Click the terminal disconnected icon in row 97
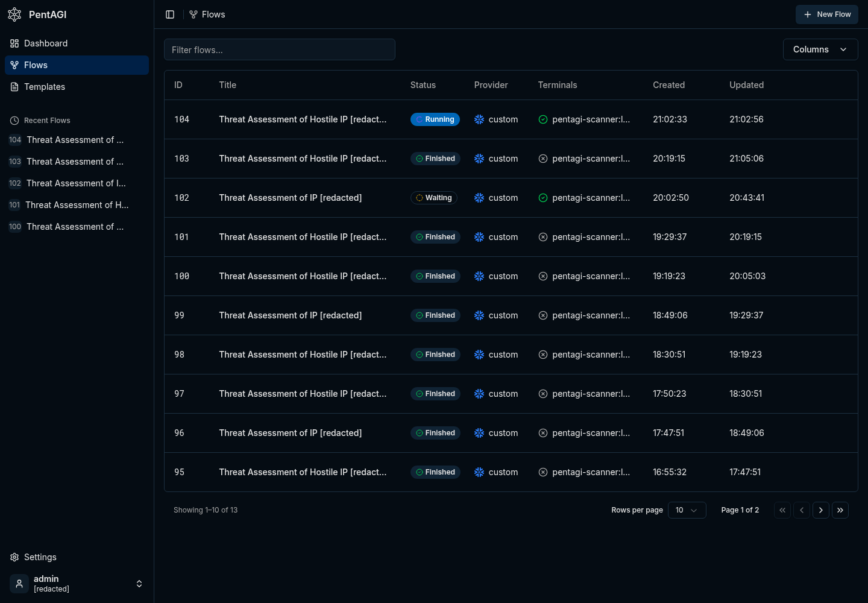The image size is (868, 603). (x=543, y=394)
